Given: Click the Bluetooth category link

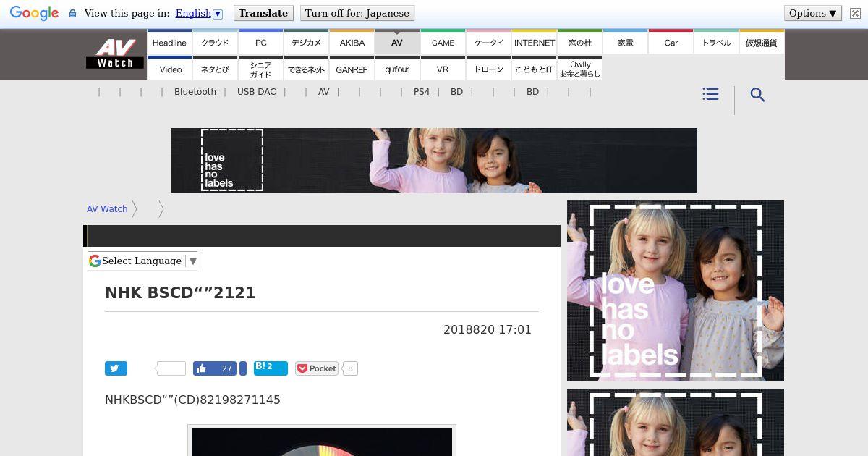Looking at the screenshot, I should click(x=195, y=92).
